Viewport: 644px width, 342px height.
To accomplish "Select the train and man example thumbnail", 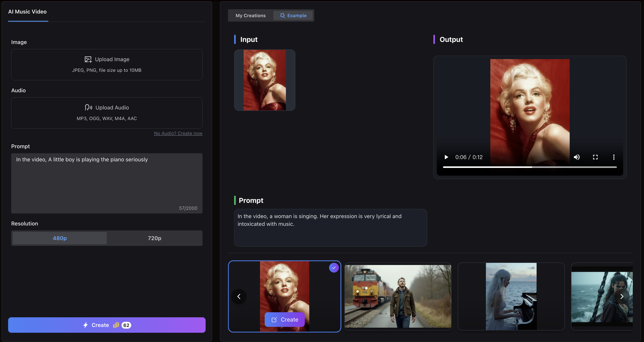I will pos(398,296).
